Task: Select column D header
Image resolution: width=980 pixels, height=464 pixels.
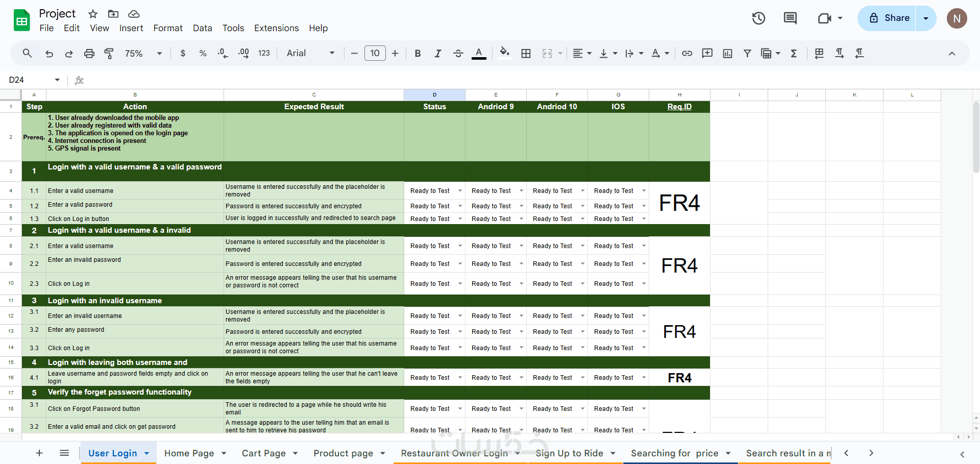Action: click(x=434, y=95)
